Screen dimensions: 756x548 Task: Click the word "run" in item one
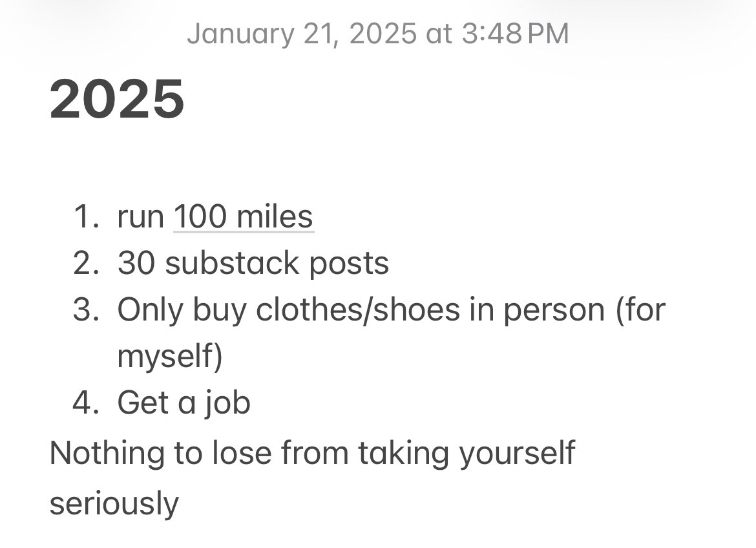click(x=140, y=216)
